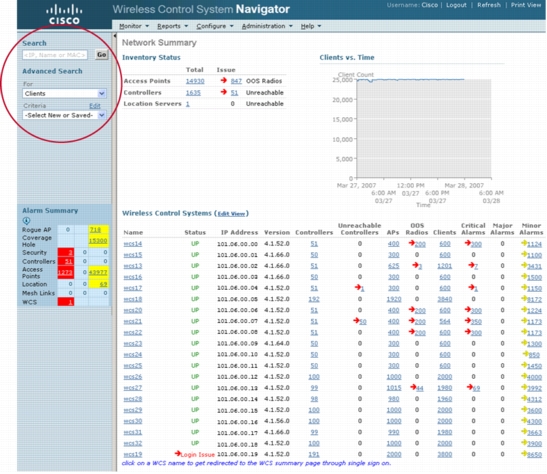This screenshot has height=474, width=547.
Task: Click the alarm summary refresh icon
Action: [x=27, y=220]
